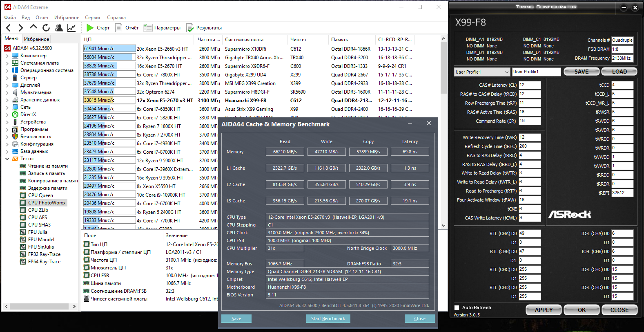Expand the Хранение данных node
The image size is (644, 332).
[7, 100]
